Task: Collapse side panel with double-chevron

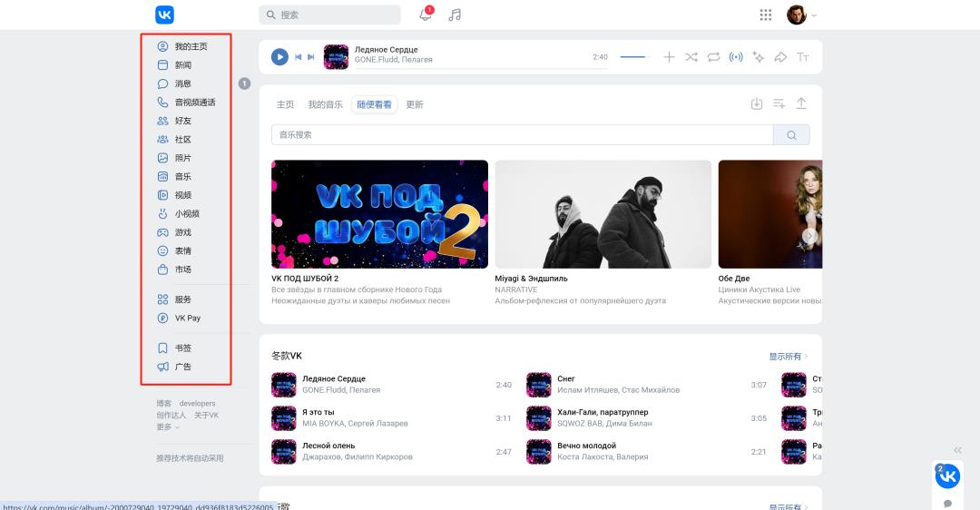Action: coord(957,450)
